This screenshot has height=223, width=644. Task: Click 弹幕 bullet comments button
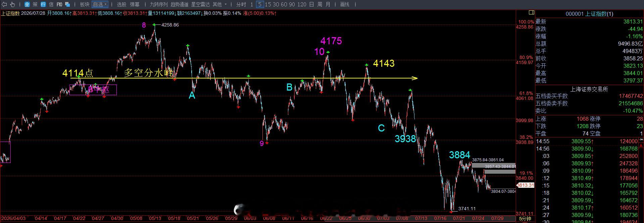135,4
